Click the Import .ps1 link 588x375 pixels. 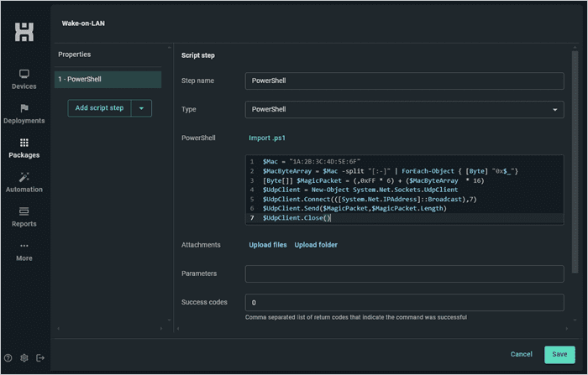267,138
